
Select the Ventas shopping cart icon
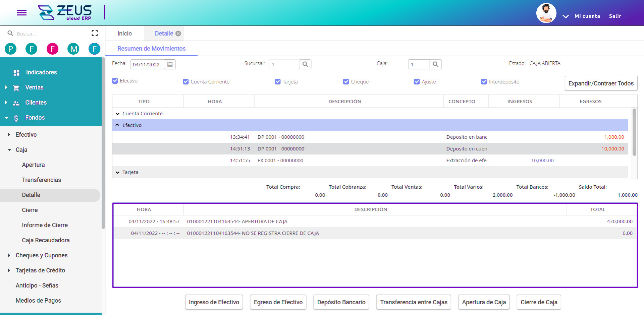coord(16,87)
